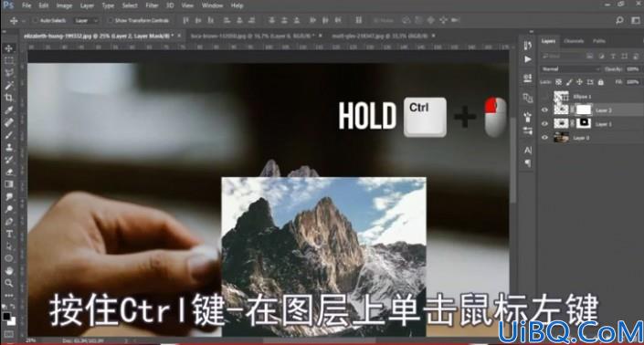Click the lock image pixels brush icon
Screen dimensions: 644x345
pos(569,82)
